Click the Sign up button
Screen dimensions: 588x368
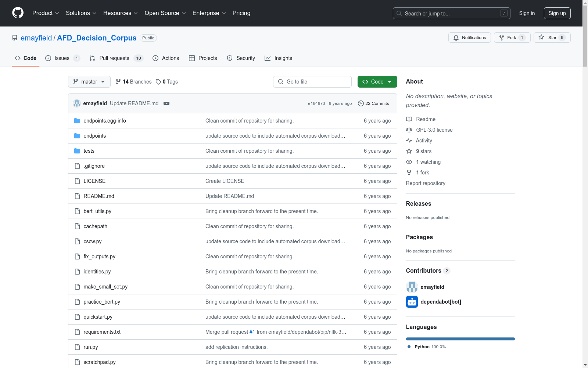tap(557, 13)
